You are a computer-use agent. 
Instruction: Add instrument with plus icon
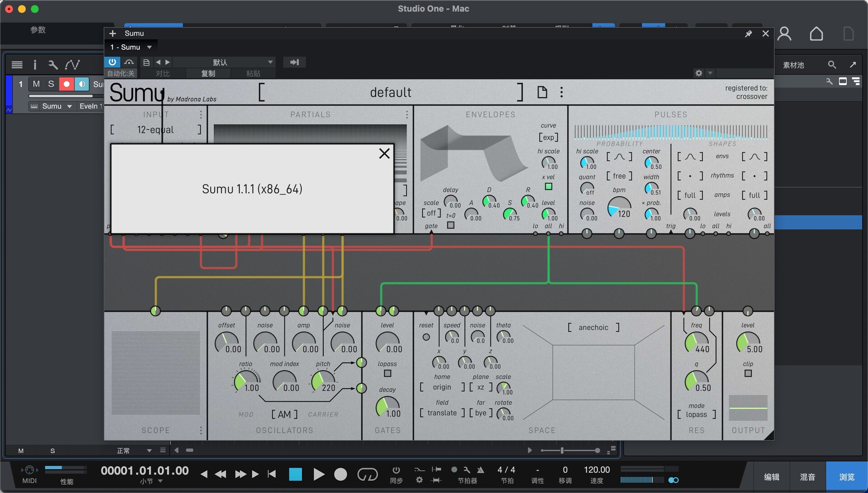point(113,33)
